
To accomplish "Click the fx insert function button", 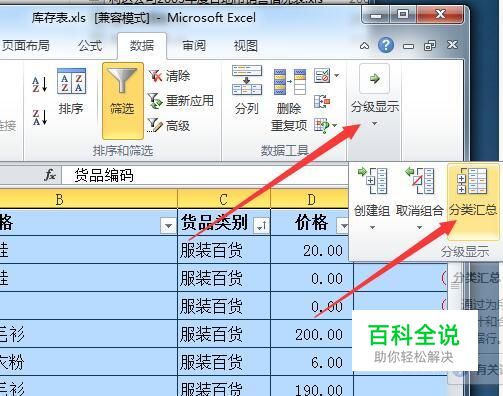I will tap(50, 175).
